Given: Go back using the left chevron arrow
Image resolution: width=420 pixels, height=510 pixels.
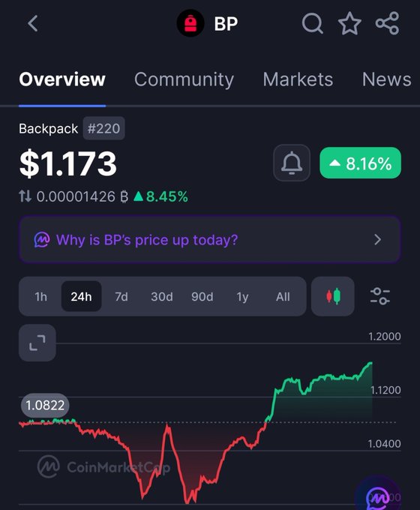Looking at the screenshot, I should [33, 23].
